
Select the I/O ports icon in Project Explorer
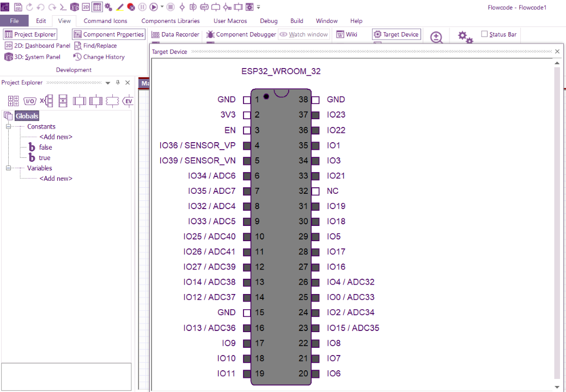[x=30, y=101]
